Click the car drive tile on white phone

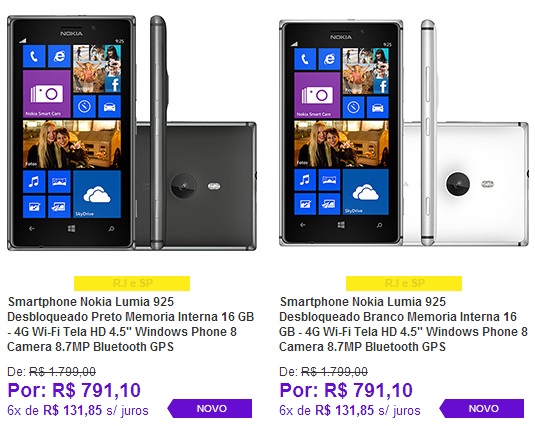pyautogui.click(x=377, y=107)
